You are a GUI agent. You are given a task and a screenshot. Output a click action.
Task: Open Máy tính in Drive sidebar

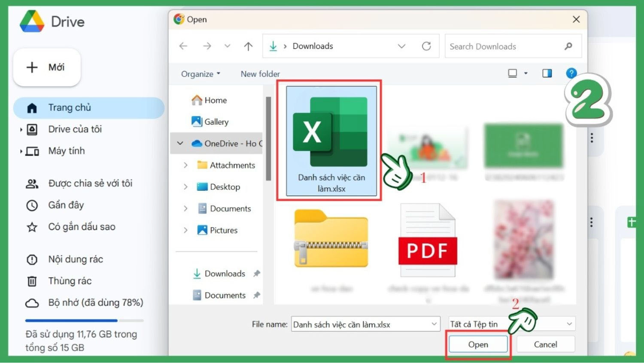pyautogui.click(x=67, y=151)
